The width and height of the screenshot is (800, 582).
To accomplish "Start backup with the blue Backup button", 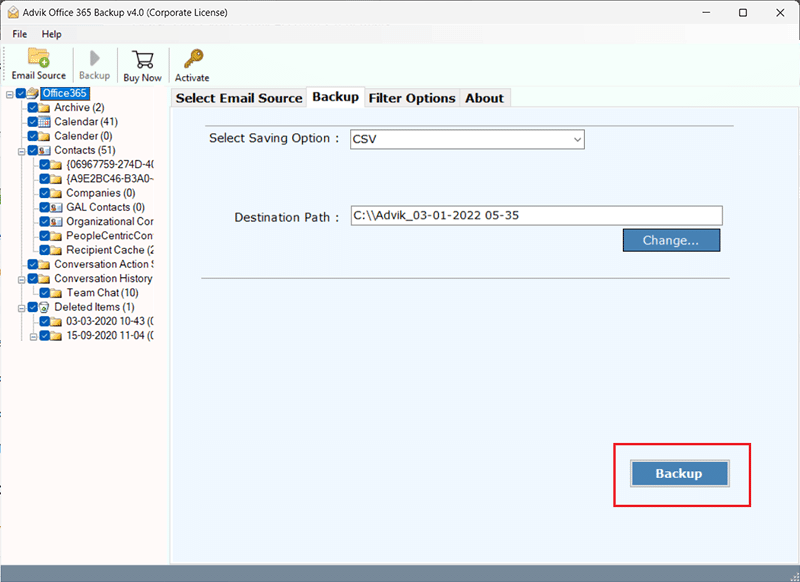I will (680, 473).
